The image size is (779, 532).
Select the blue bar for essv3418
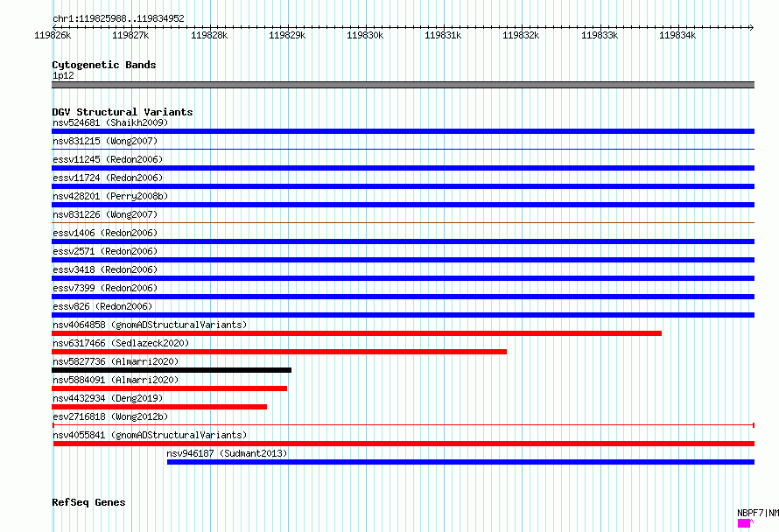tap(403, 278)
